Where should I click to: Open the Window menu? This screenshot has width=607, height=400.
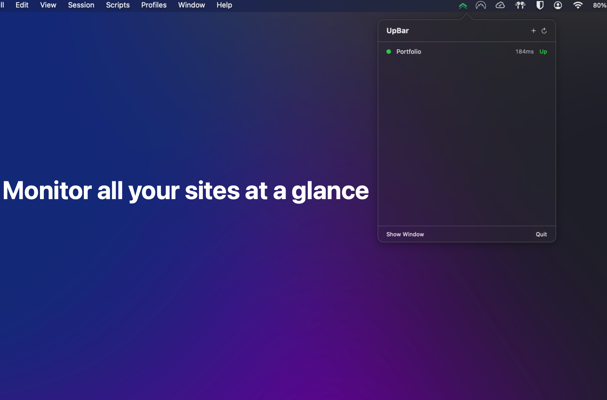[x=191, y=5]
